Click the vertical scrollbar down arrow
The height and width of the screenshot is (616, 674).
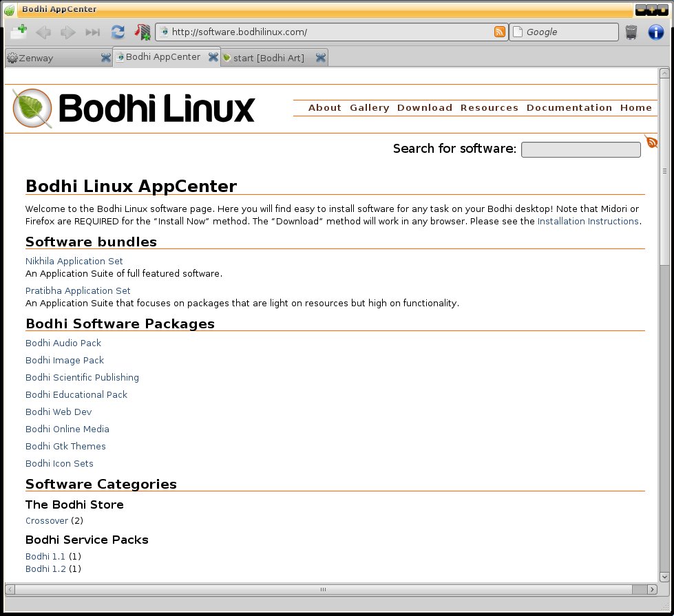pos(664,577)
